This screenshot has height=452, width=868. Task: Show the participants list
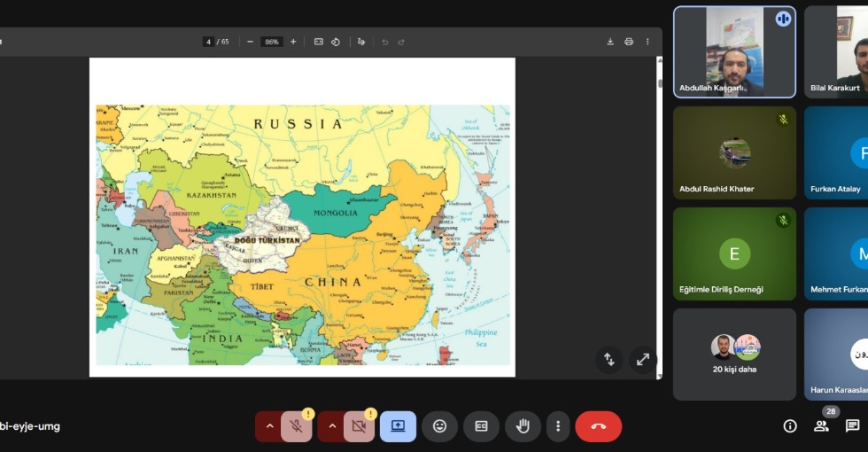(x=821, y=426)
